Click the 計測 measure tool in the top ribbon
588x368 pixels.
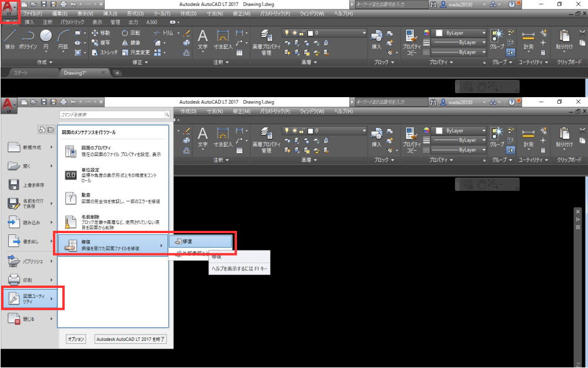528,40
